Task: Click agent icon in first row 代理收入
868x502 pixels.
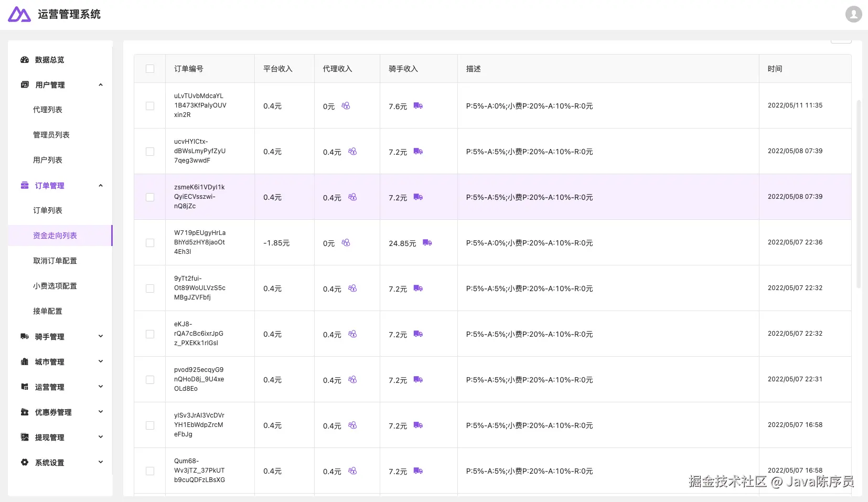Action: coord(346,106)
